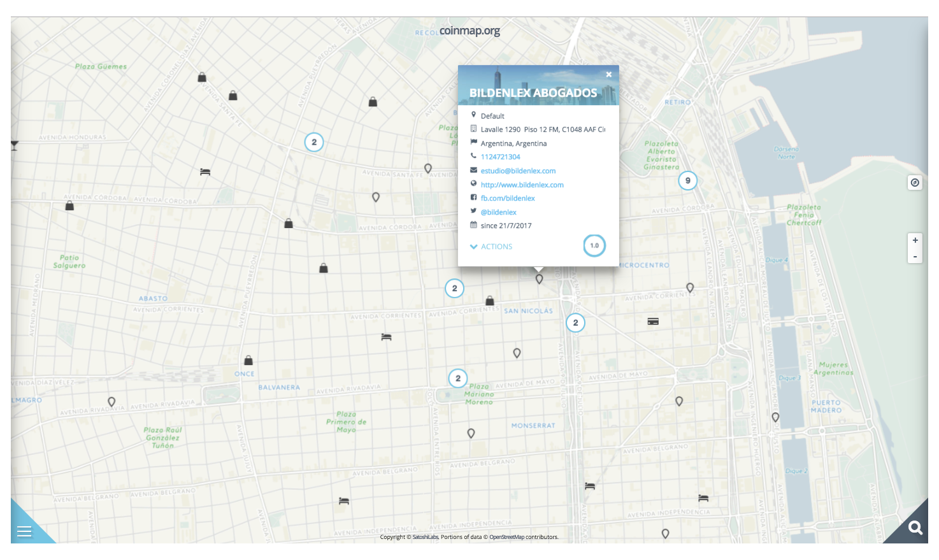The height and width of the screenshot is (560, 939).
Task: Zoom in with the plus button
Action: coord(915,240)
